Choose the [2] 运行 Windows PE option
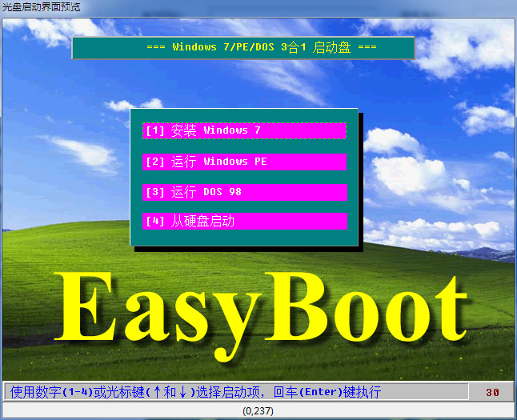 244,162
